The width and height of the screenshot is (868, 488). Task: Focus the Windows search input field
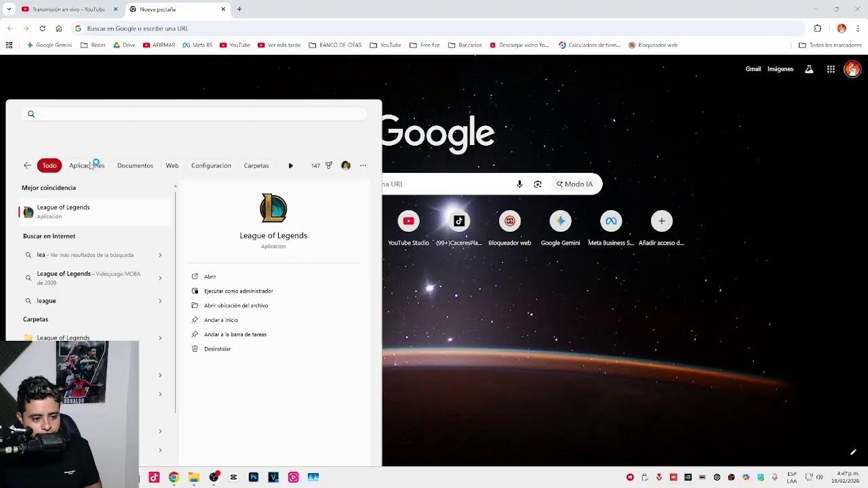pyautogui.click(x=194, y=114)
